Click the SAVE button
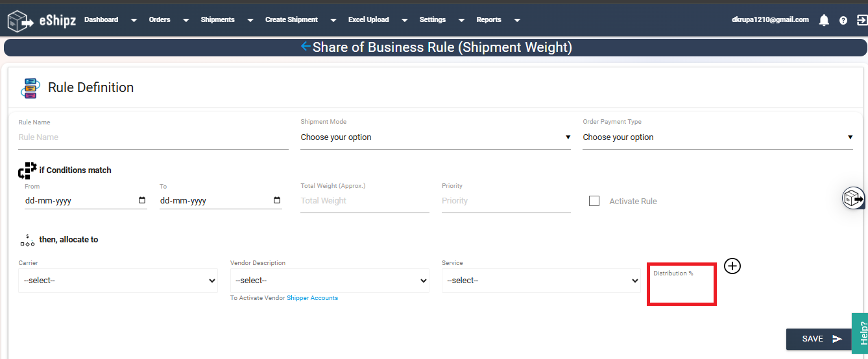Screen dimensions: 868x359 pos(819,339)
